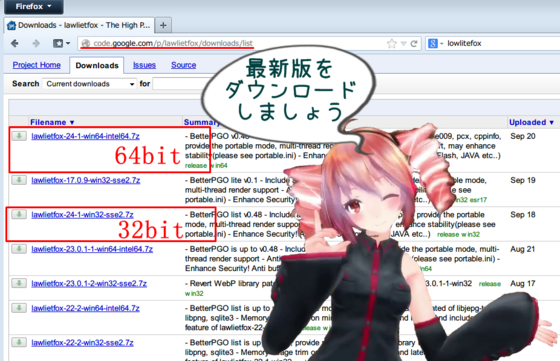
Task: Expand the Current downloads search dropdown
Action: click(x=89, y=84)
